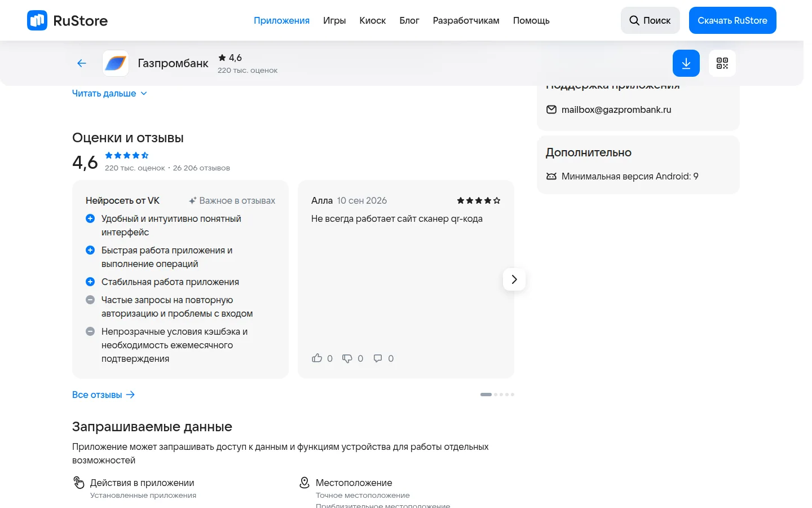Open the RuStore logo home link
Image resolution: width=812 pixels, height=508 pixels.
point(68,20)
